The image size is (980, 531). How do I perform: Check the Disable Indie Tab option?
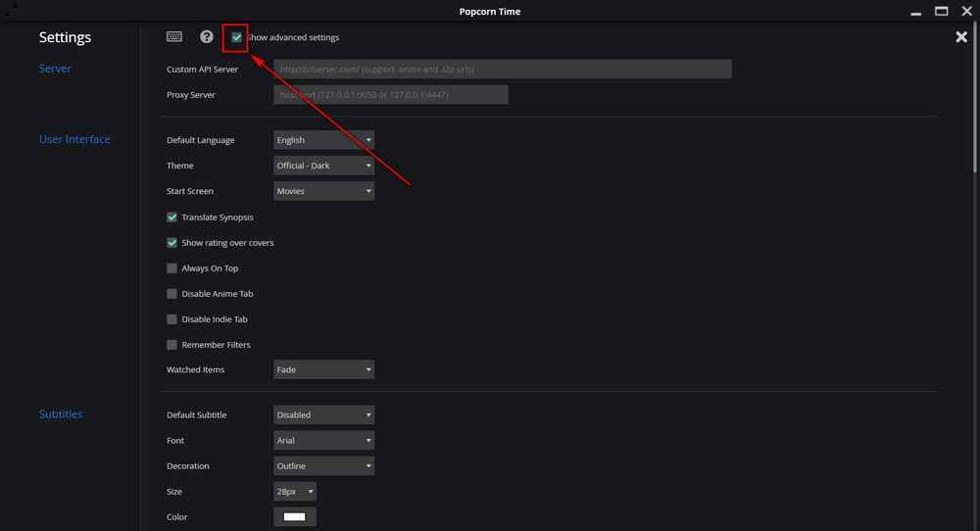point(171,319)
